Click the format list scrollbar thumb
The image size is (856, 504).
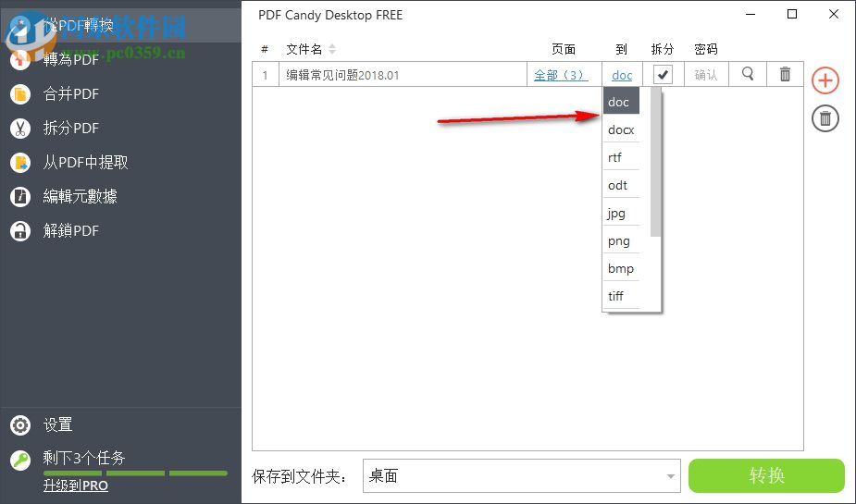click(655, 163)
